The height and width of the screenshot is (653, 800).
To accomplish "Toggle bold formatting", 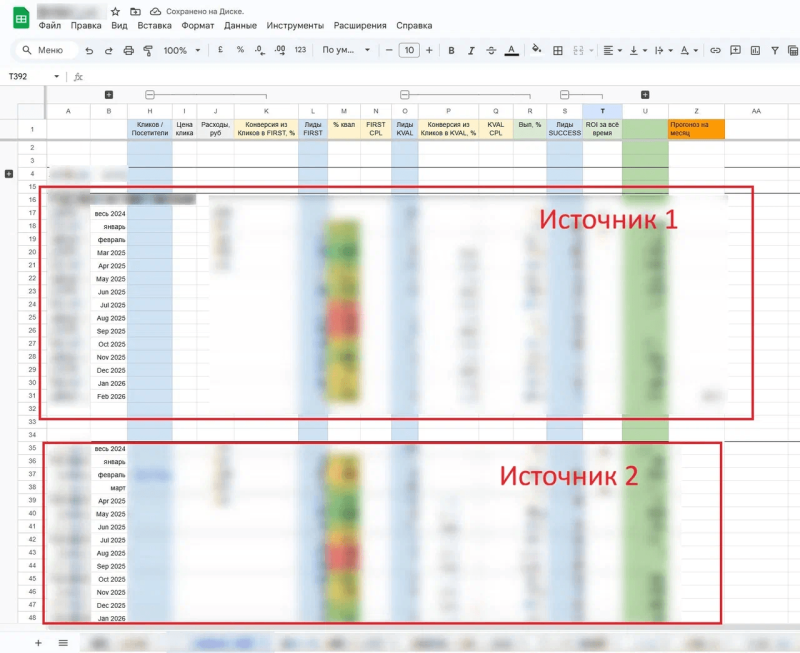I will [452, 50].
